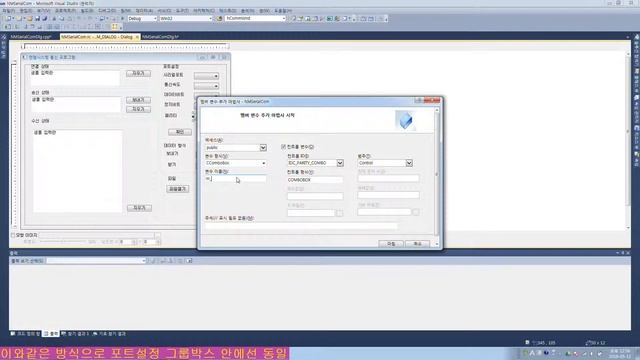The height and width of the screenshot is (360, 640).
Task: Open the 프로젝트(P) menu
Action: coord(65,11)
